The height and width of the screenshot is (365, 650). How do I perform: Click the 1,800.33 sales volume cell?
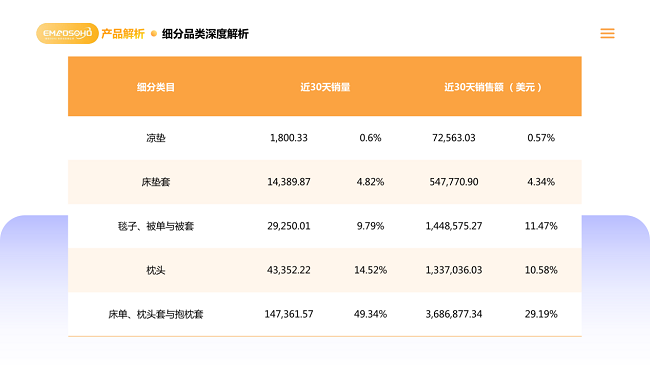click(x=289, y=138)
